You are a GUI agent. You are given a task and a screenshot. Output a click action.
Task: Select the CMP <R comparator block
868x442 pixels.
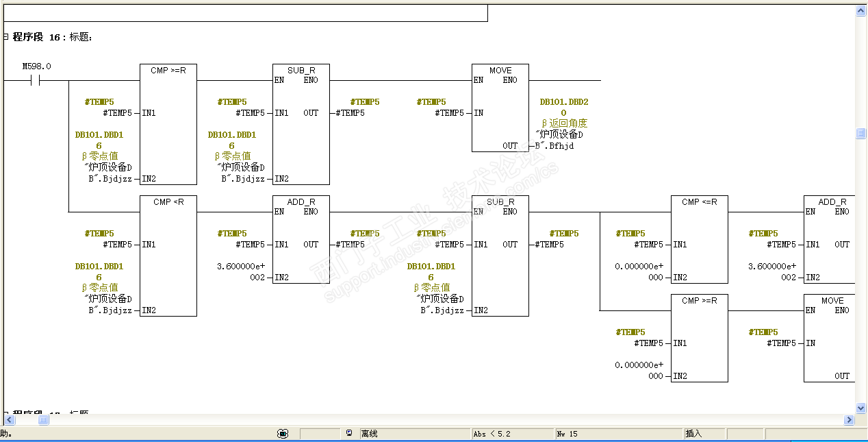(x=168, y=256)
